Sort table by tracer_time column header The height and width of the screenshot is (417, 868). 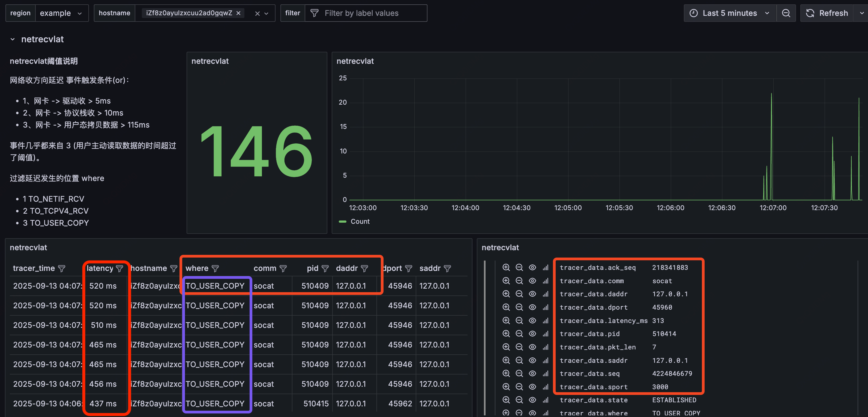[x=34, y=268]
